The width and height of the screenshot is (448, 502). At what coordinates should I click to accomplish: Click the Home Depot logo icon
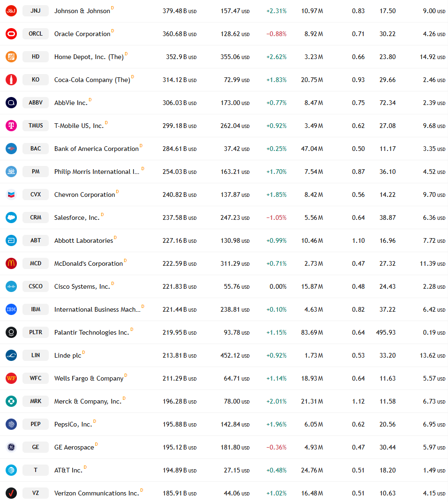[x=11, y=57]
